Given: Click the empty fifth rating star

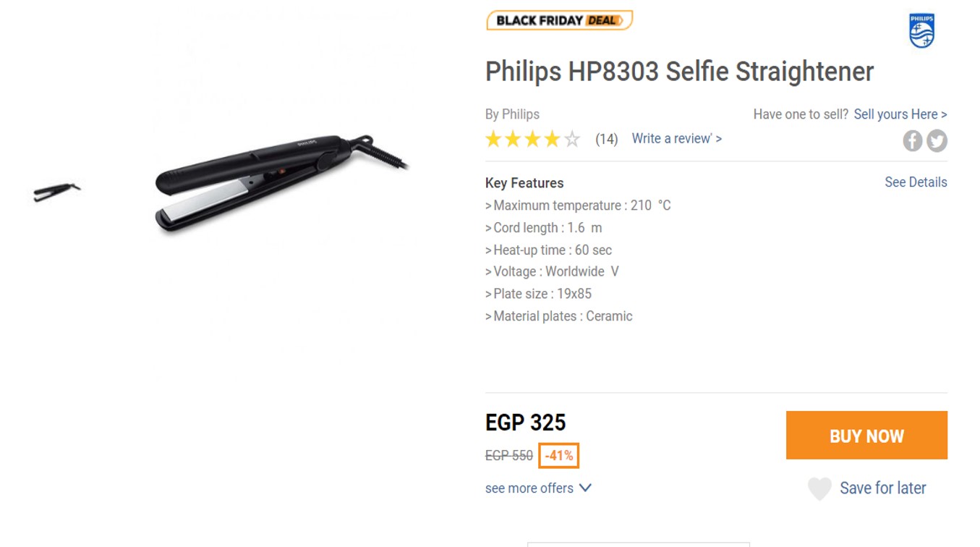Looking at the screenshot, I should pos(572,139).
